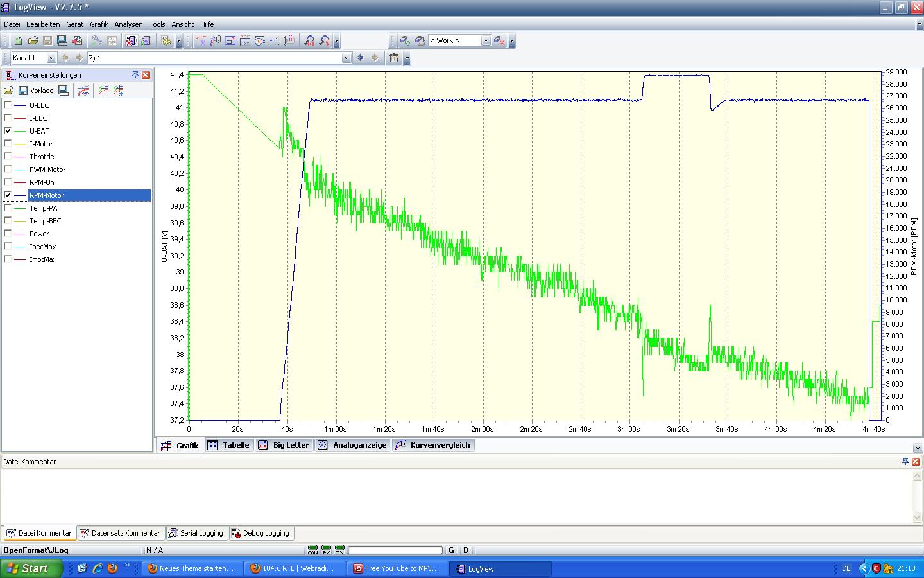The height and width of the screenshot is (578, 924).
Task: Open the Analysen menu
Action: (128, 24)
